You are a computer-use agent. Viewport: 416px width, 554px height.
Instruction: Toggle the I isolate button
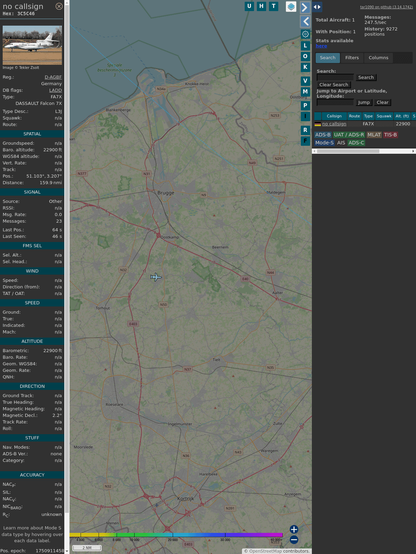pos(305,116)
